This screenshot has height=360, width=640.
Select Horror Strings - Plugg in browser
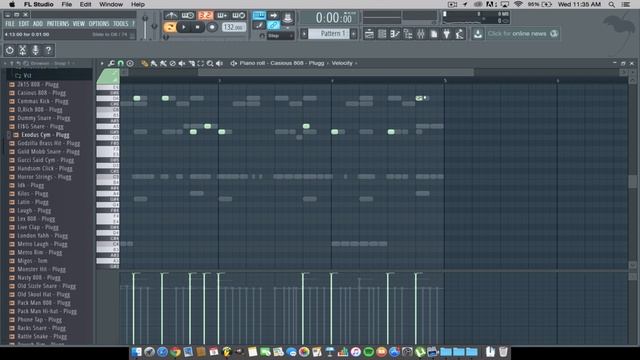pyautogui.click(x=44, y=177)
